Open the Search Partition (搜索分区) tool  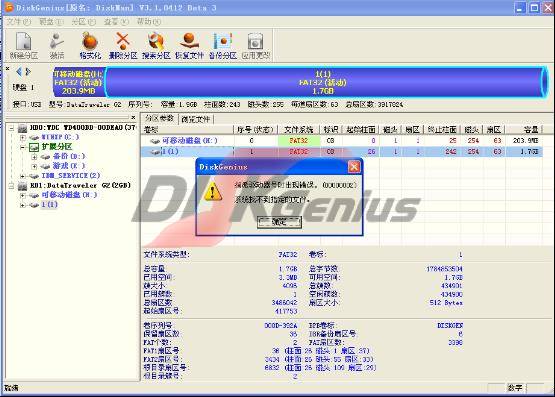pos(156,45)
